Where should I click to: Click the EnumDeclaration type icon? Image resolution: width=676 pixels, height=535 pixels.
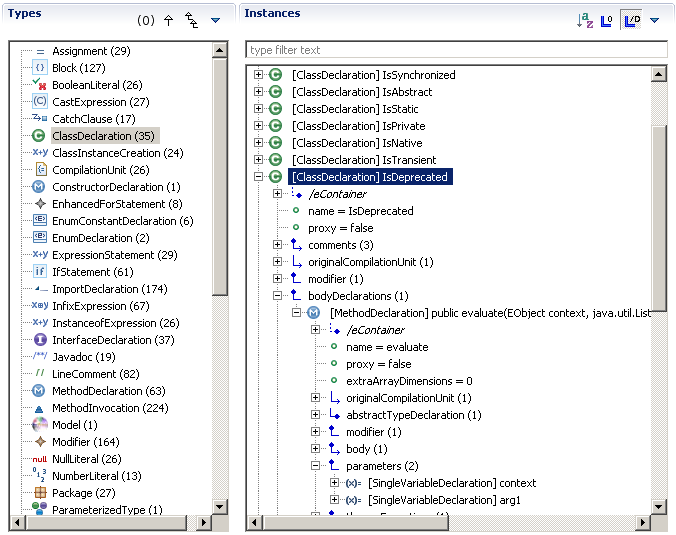point(40,237)
